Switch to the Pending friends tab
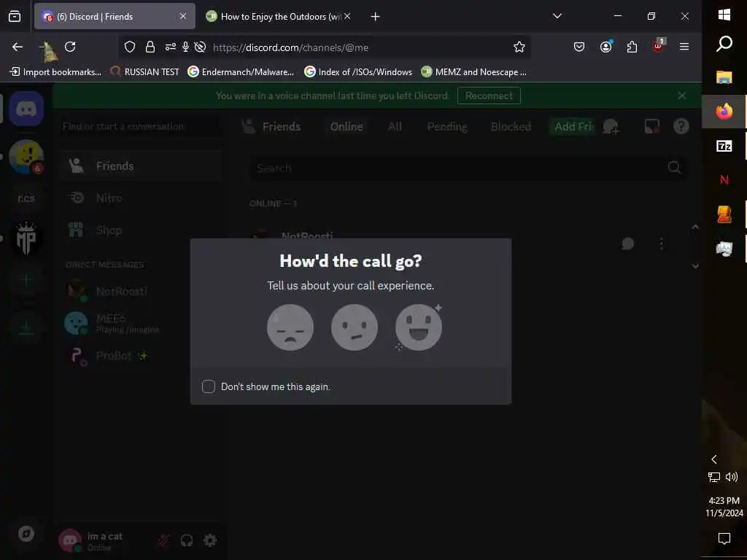This screenshot has height=560, width=747. (x=447, y=127)
